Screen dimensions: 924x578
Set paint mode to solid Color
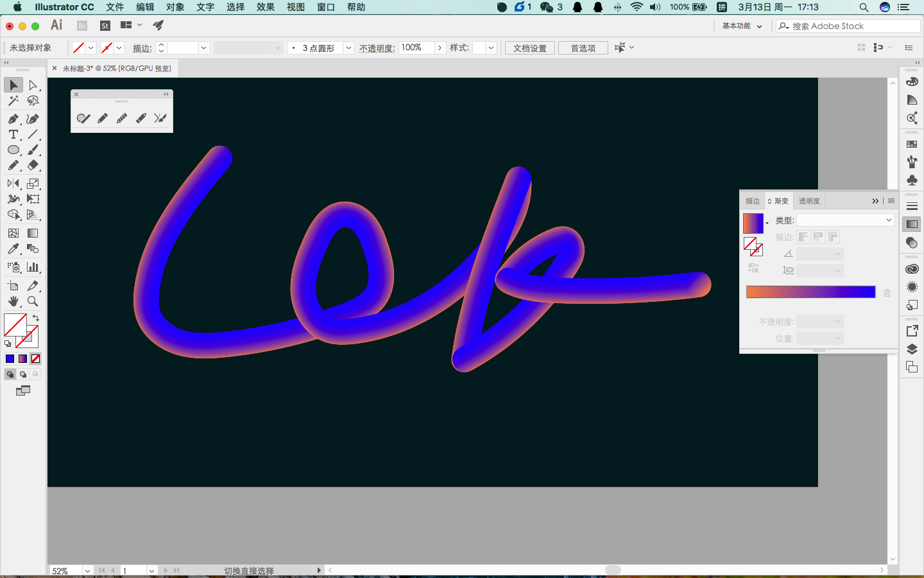[10, 358]
